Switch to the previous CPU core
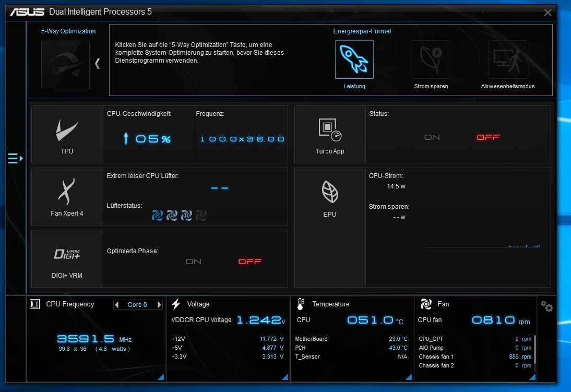The image size is (571, 392). coord(116,304)
